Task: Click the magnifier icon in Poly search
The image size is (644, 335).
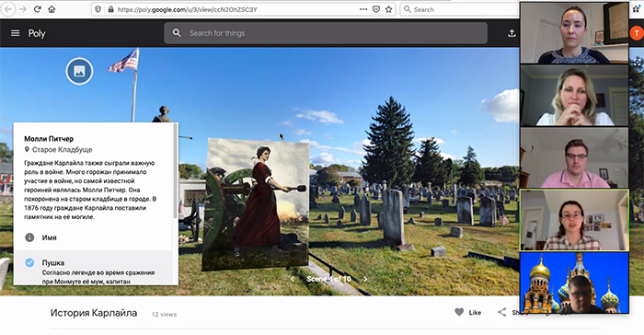Action: pyautogui.click(x=177, y=33)
